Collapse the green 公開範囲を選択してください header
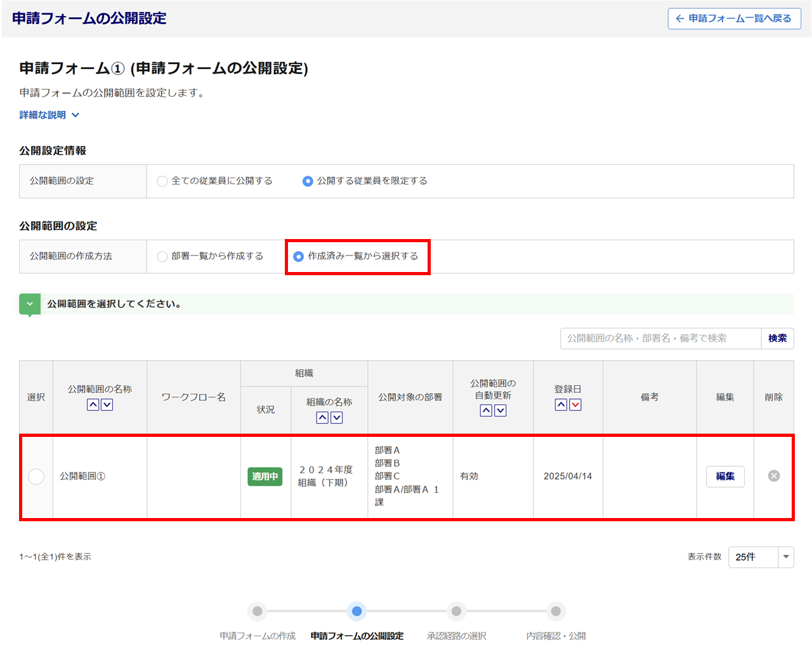Screen dimensions: 812x662 tap(30, 304)
